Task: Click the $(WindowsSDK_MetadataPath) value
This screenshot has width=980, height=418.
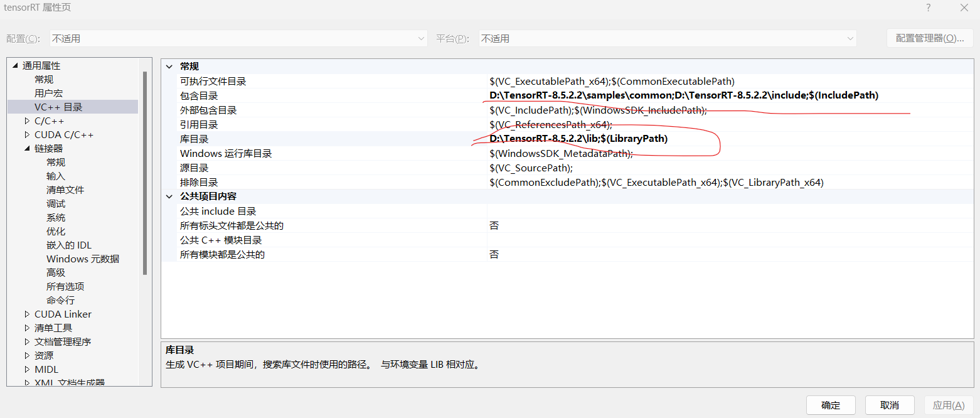Action: tap(562, 154)
